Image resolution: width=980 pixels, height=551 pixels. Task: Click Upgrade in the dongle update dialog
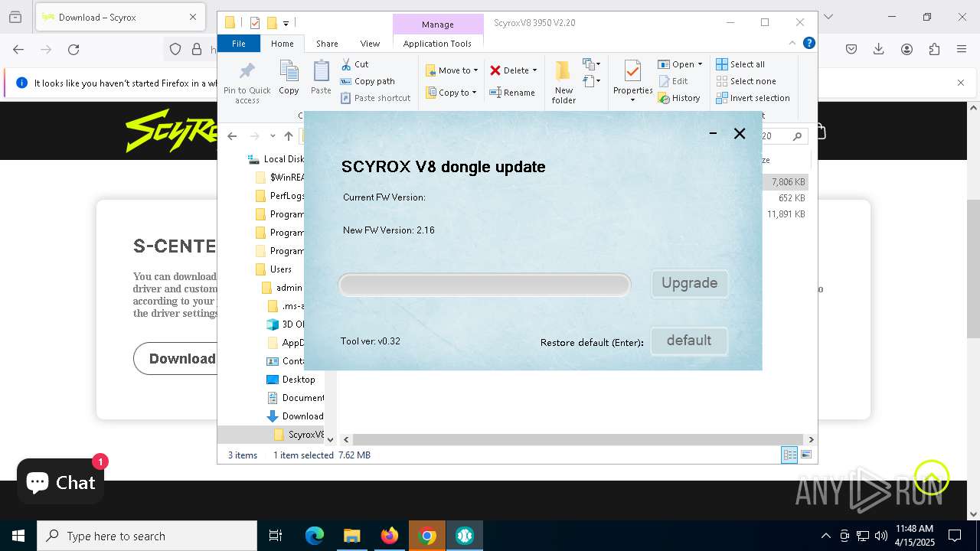(x=689, y=283)
